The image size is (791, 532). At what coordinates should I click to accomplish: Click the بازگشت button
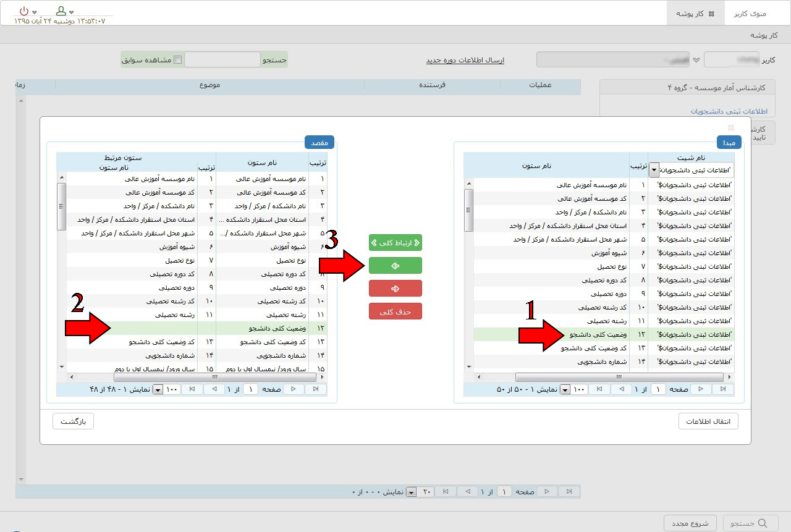73,421
